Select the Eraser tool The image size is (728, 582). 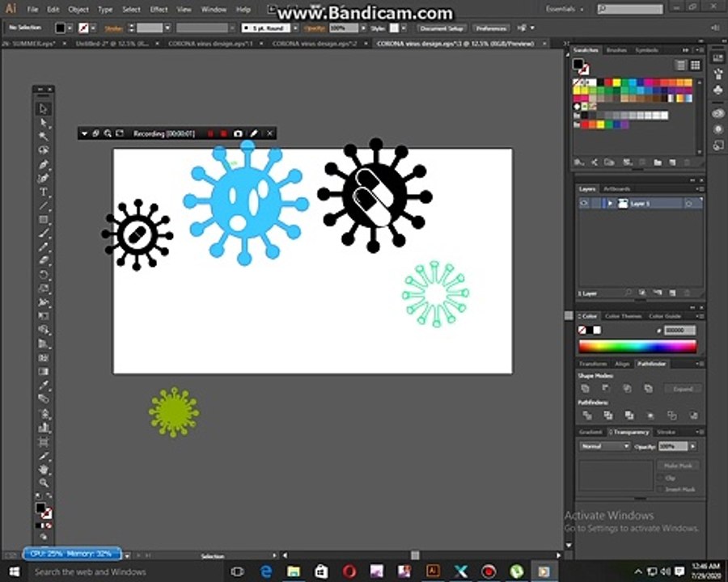(x=43, y=260)
